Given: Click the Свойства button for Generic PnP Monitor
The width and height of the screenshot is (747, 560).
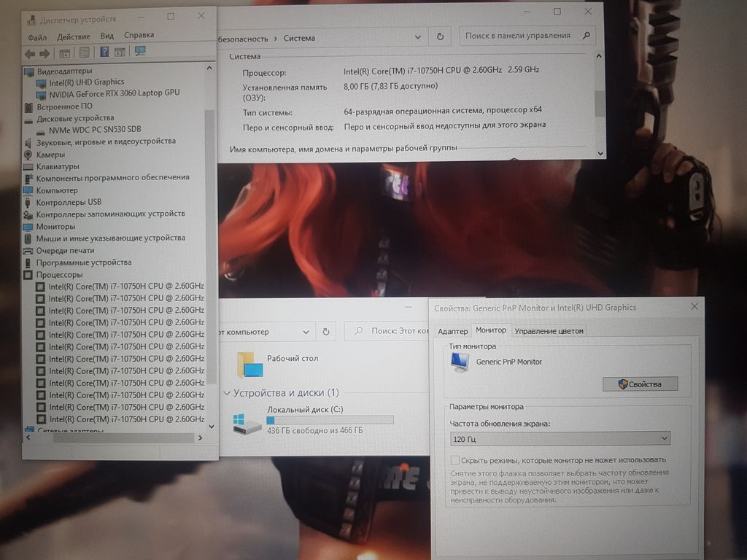Looking at the screenshot, I should click(640, 384).
